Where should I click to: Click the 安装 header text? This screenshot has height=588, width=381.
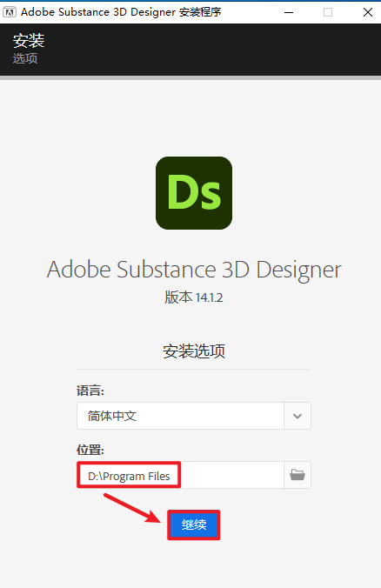(29, 41)
